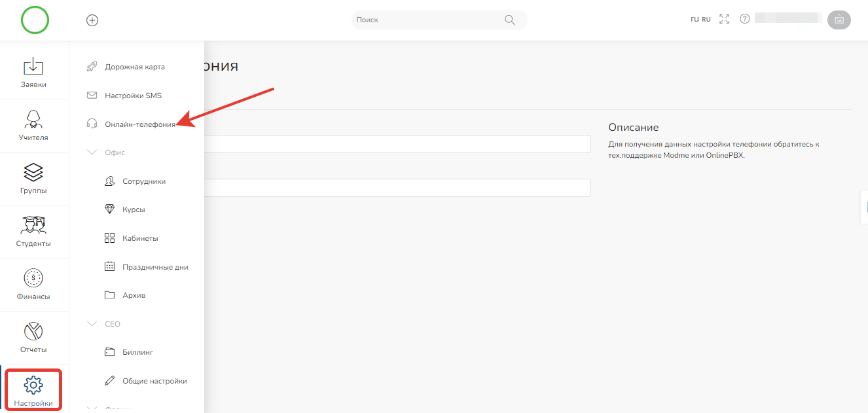Open the Финансы section
The height and width of the screenshot is (413, 868).
33,279
